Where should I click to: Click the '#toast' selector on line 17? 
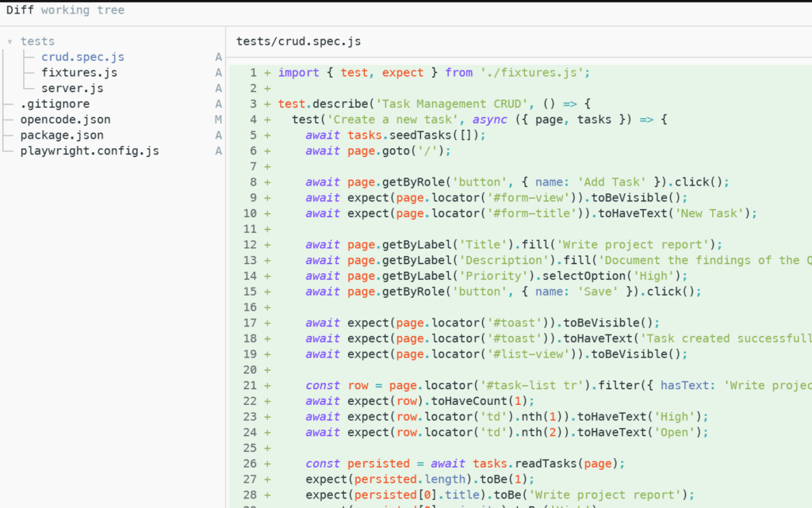point(514,323)
